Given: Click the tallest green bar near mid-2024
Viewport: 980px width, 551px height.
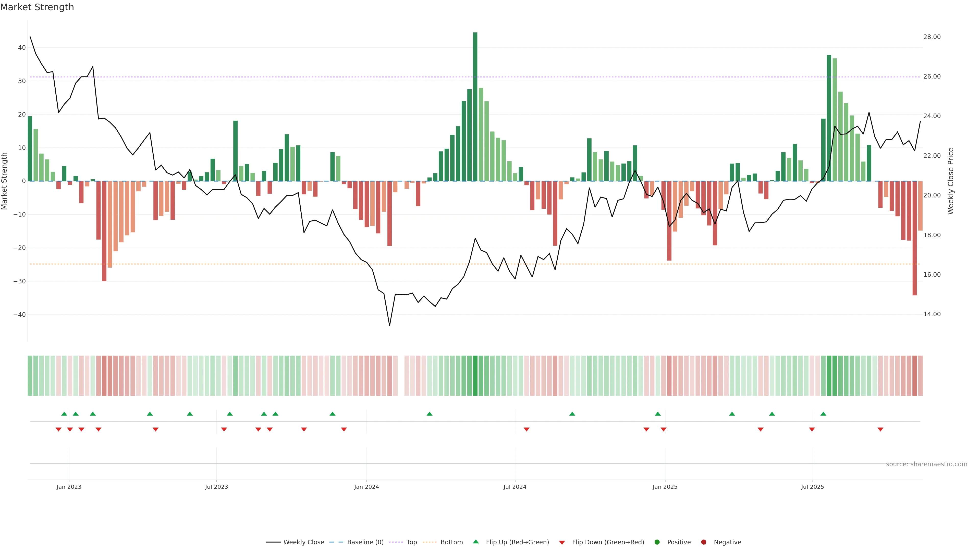Looking at the screenshot, I should coord(475,106).
